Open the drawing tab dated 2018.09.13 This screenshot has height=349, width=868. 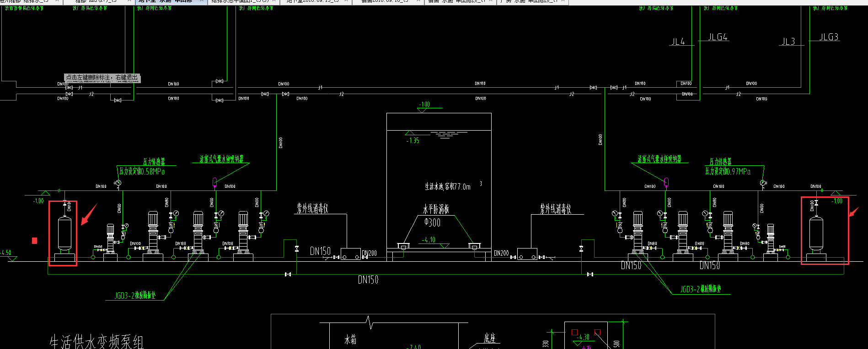[316, 2]
